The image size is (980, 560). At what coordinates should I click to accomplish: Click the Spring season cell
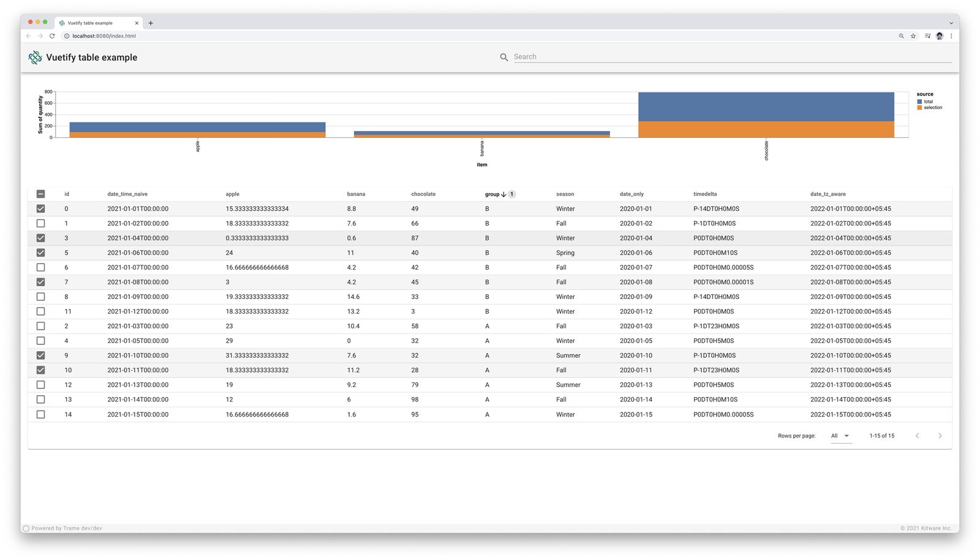pyautogui.click(x=565, y=253)
